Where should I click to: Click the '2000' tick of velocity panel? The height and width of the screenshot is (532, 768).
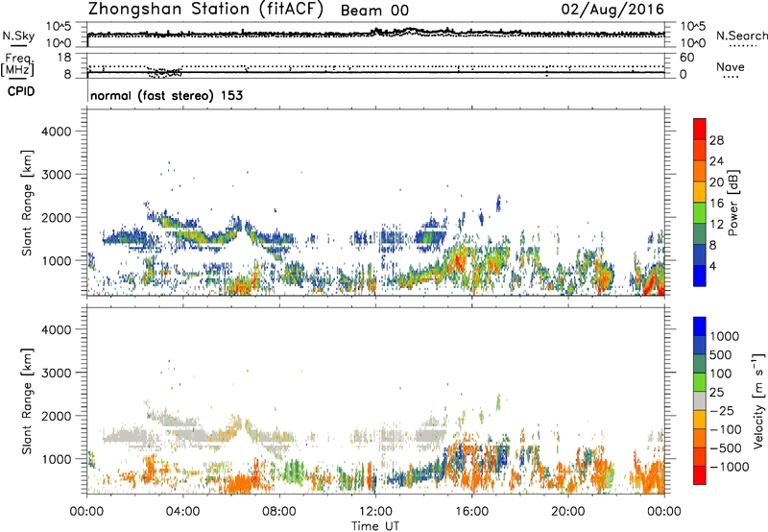pyautogui.click(x=56, y=416)
